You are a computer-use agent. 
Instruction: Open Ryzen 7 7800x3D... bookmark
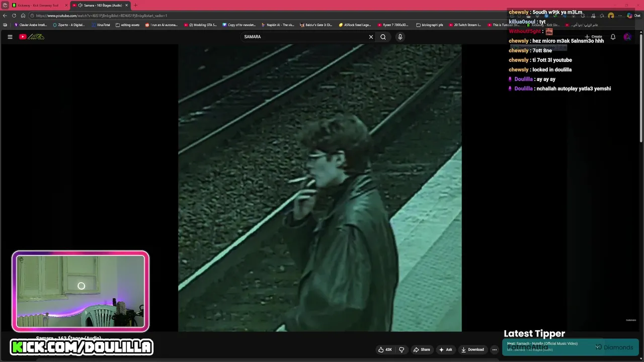(x=393, y=25)
